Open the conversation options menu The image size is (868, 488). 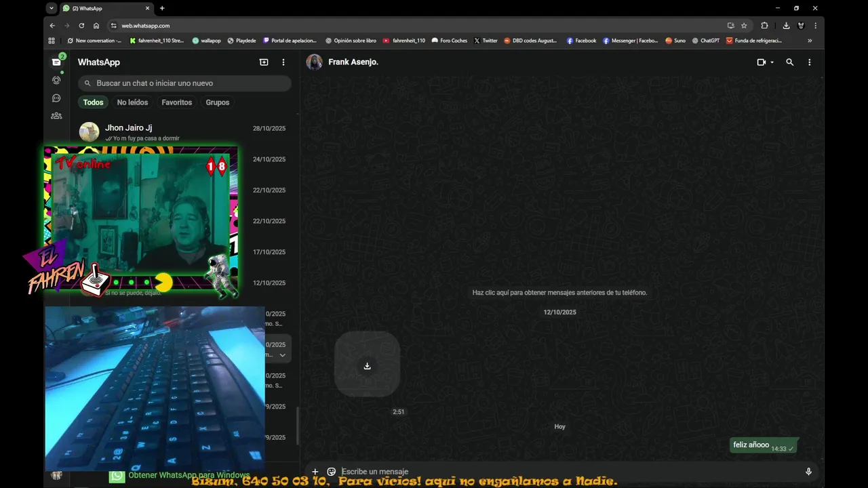pyautogui.click(x=809, y=62)
